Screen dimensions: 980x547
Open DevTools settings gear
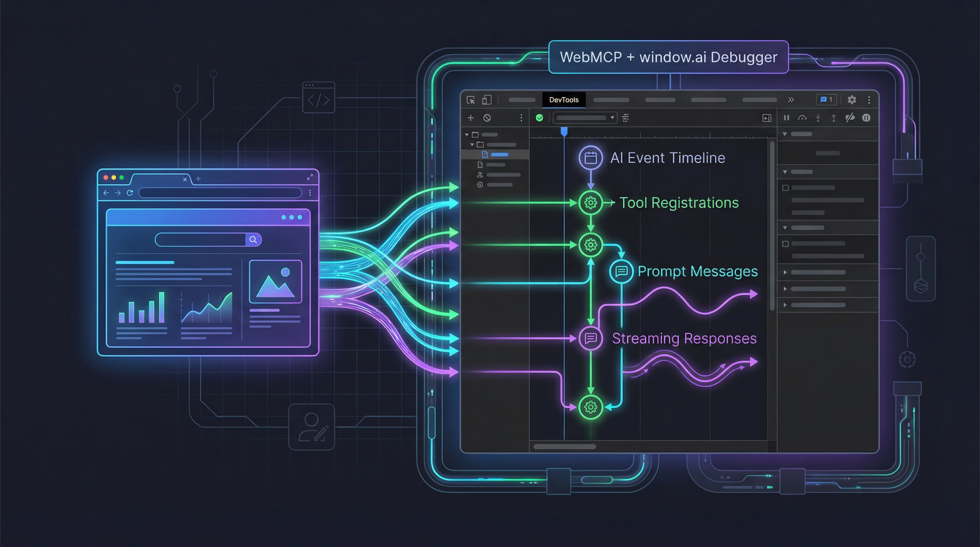[x=852, y=100]
